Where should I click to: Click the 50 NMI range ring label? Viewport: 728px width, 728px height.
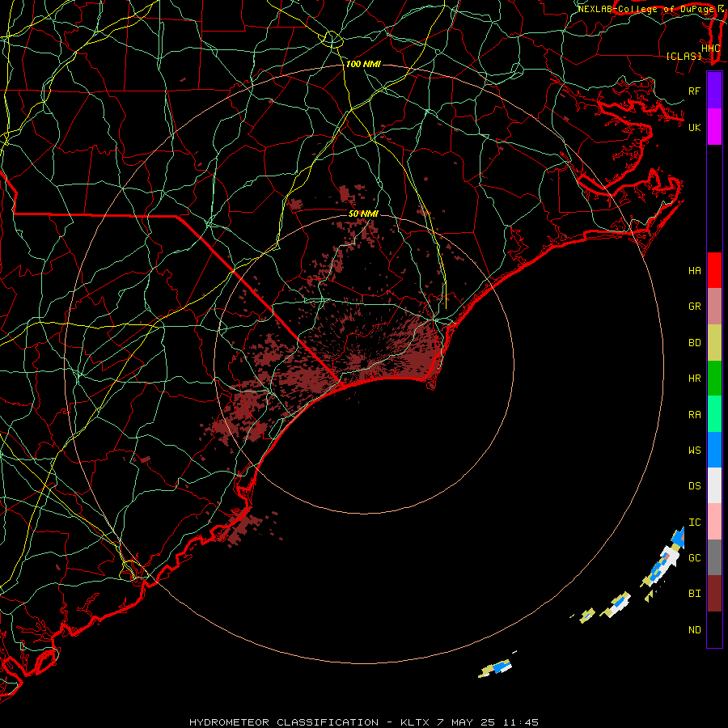(x=363, y=214)
